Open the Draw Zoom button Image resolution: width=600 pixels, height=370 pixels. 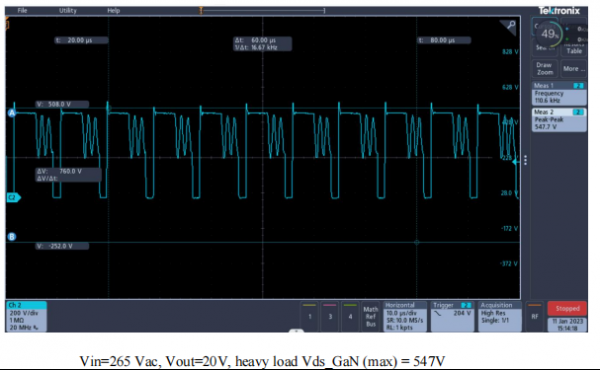pyautogui.click(x=545, y=69)
